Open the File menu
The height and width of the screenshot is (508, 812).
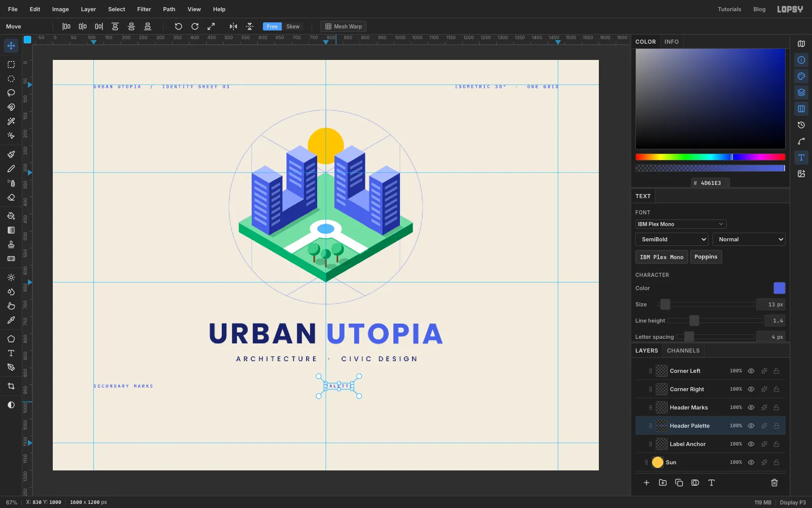click(13, 9)
